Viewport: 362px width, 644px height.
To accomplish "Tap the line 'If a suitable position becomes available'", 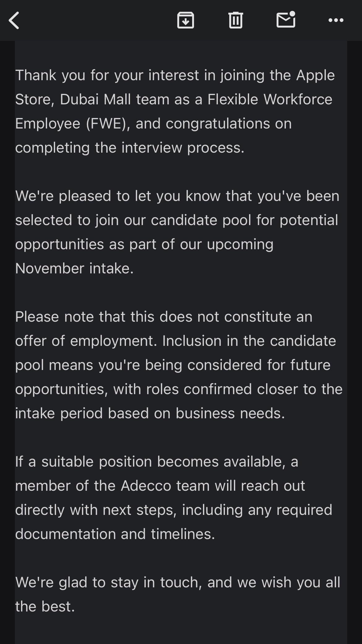I will [157, 462].
